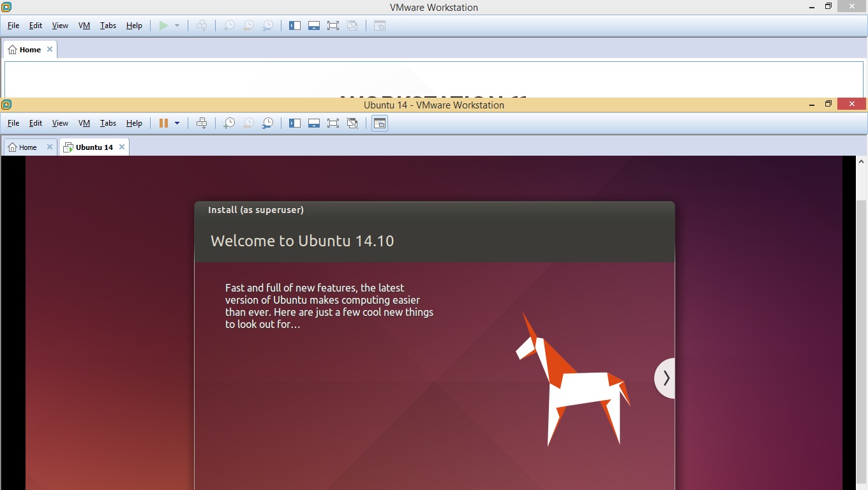Open the Tabs menu
868x490 pixels.
point(108,122)
